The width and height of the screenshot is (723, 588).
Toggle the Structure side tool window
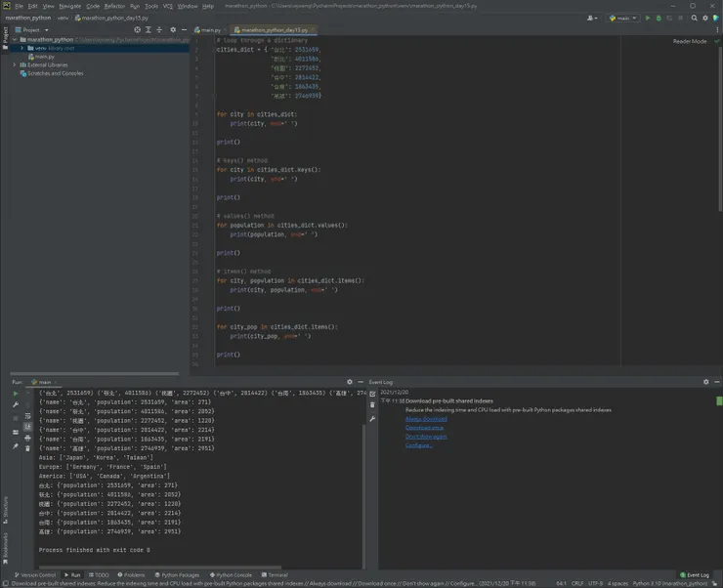pos(5,510)
